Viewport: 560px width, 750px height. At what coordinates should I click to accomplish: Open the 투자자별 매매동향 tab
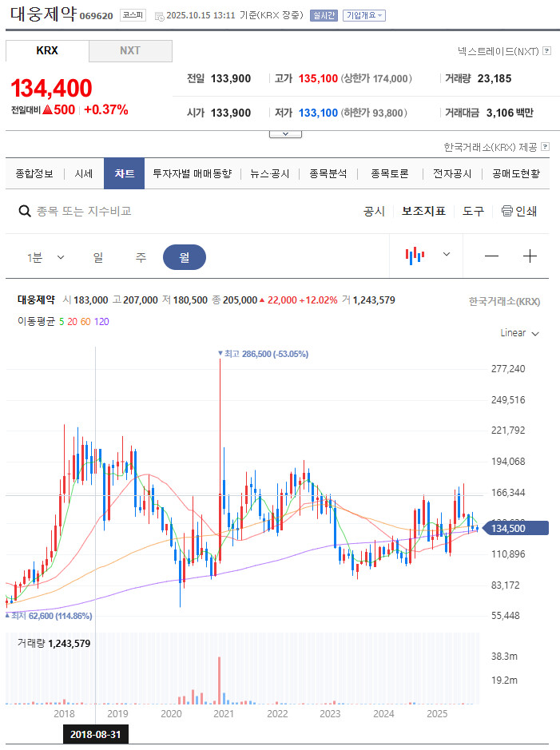click(x=193, y=173)
